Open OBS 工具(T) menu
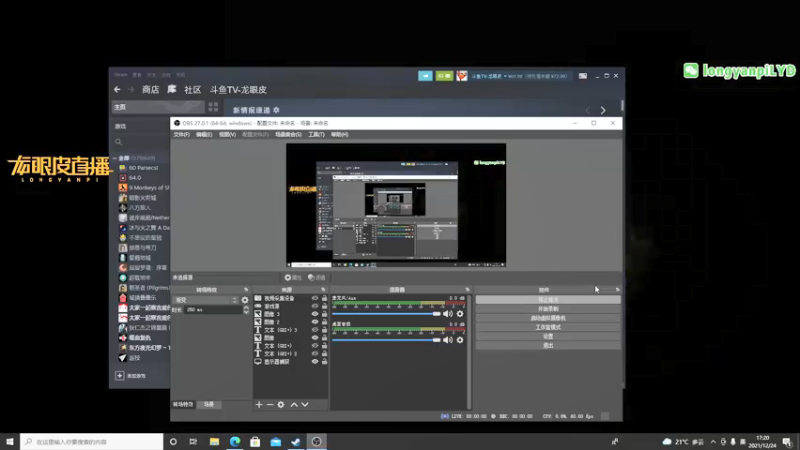The width and height of the screenshot is (800, 450). coord(316,135)
